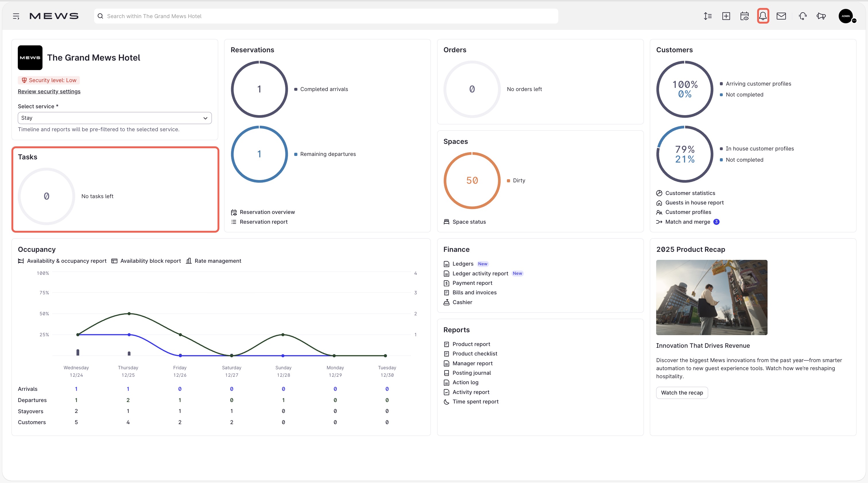The height and width of the screenshot is (483, 868).
Task: Open Posting journal link
Action: [471, 373]
